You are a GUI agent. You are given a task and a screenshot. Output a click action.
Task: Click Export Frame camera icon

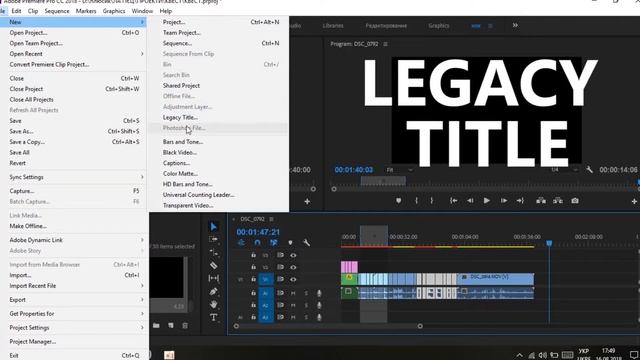click(575, 200)
